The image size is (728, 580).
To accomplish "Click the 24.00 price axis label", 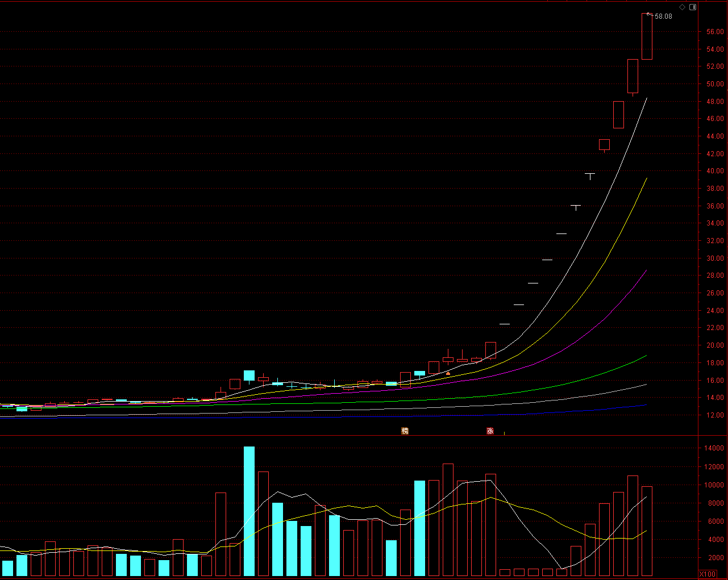I will click(x=715, y=311).
